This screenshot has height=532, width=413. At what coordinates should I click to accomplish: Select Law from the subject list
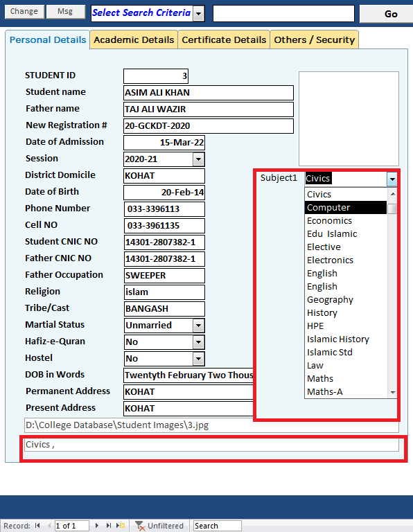[x=346, y=366]
